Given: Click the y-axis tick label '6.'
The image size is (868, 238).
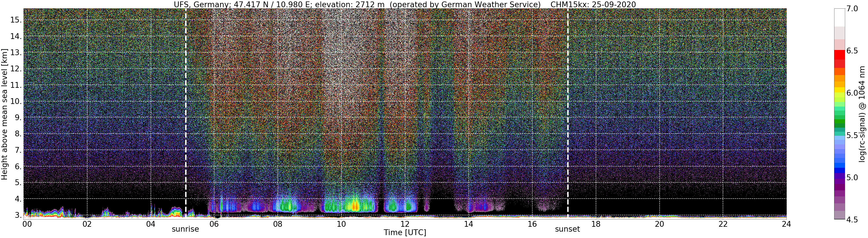Looking at the screenshot, I should point(18,166).
